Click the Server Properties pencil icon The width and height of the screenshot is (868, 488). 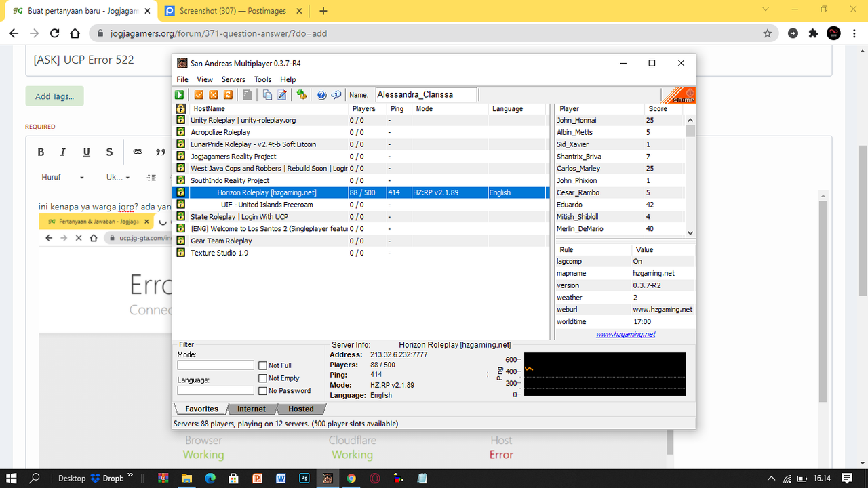281,95
